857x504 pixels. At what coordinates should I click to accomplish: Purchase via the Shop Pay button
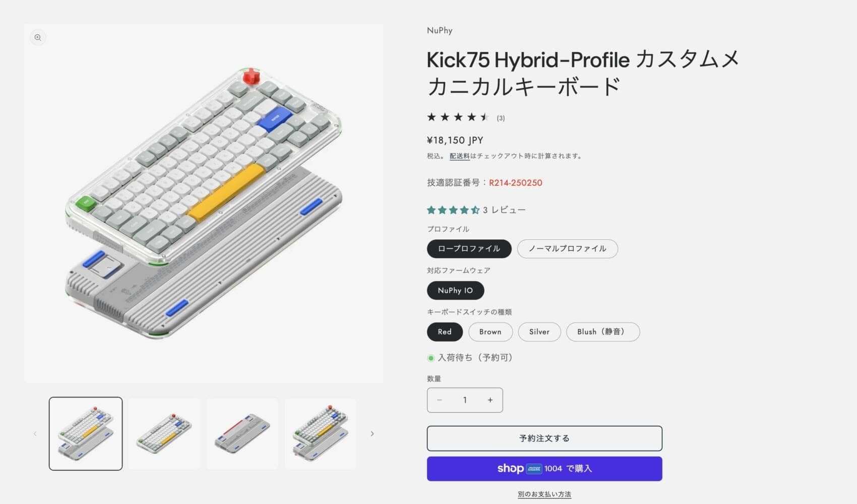544,468
